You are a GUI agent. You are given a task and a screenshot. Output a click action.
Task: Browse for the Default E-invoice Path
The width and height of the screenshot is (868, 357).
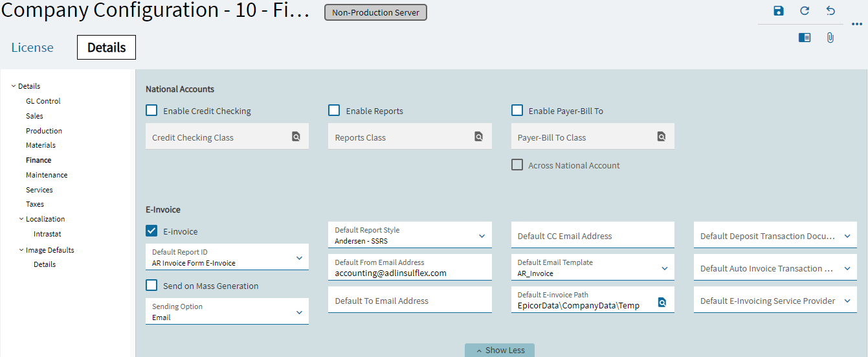click(x=662, y=303)
